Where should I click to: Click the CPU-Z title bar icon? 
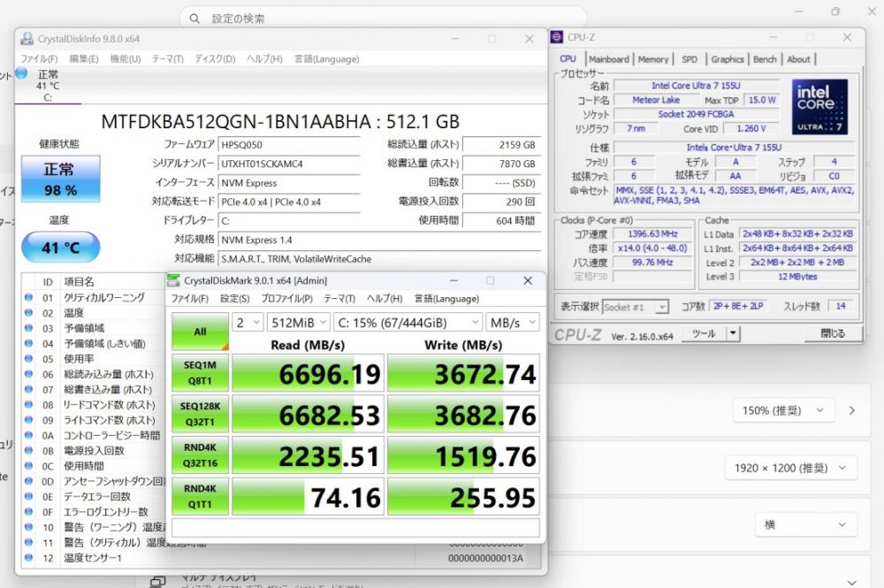557,37
